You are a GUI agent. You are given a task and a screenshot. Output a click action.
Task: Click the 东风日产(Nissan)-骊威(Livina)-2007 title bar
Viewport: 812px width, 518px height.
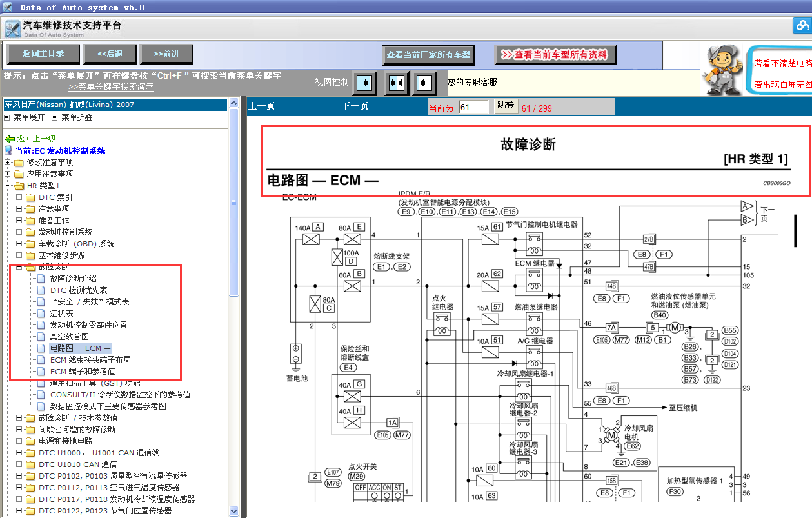pos(114,105)
